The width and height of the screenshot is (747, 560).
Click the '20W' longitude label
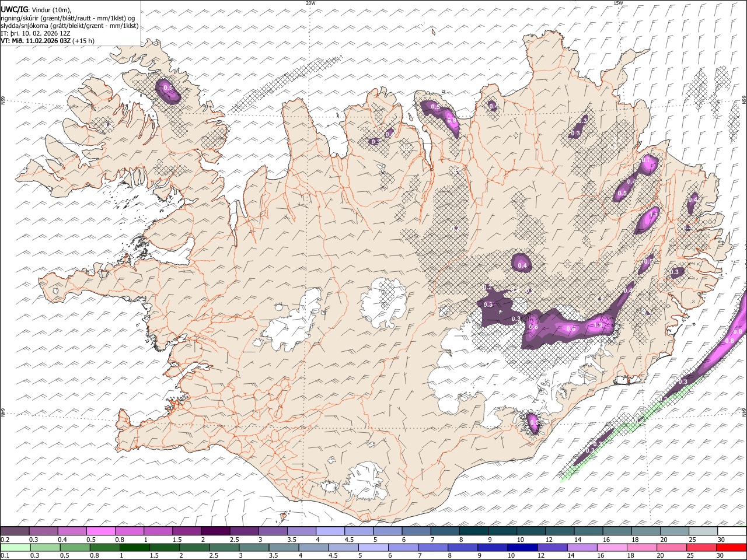(x=310, y=3)
